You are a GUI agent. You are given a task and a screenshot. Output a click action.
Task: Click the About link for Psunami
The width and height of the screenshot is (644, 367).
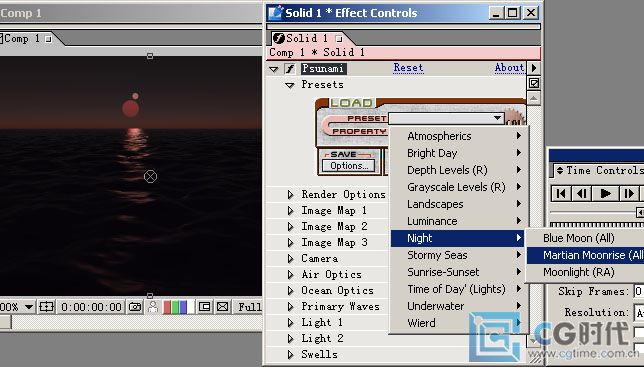click(x=509, y=68)
